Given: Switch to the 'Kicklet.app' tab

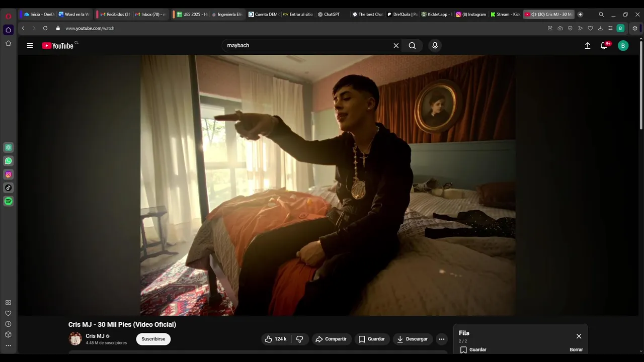Looking at the screenshot, I should [x=437, y=15].
